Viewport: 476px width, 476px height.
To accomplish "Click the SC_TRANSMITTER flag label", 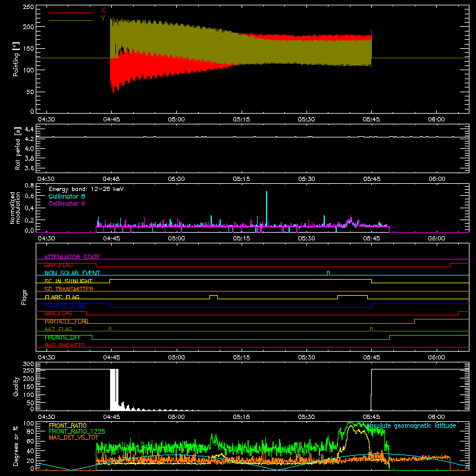I will pos(69,289).
